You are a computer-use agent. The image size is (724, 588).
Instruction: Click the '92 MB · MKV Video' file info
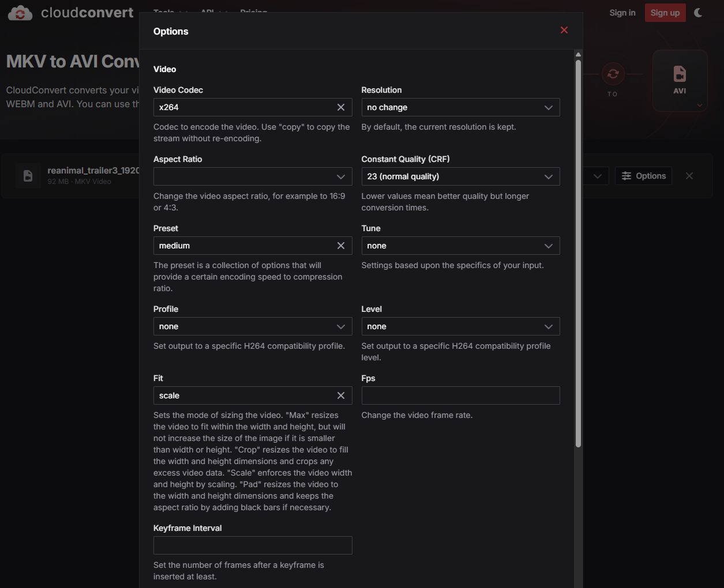[x=79, y=182]
